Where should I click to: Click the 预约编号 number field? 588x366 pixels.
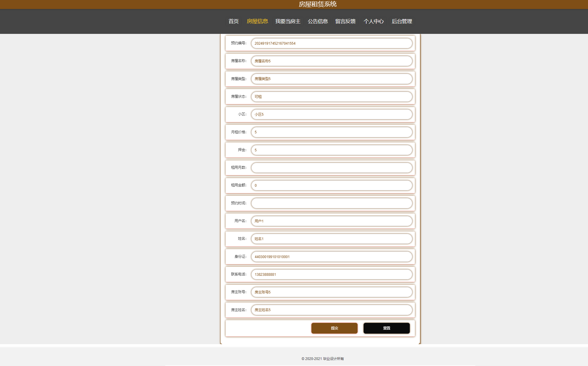tap(331, 43)
